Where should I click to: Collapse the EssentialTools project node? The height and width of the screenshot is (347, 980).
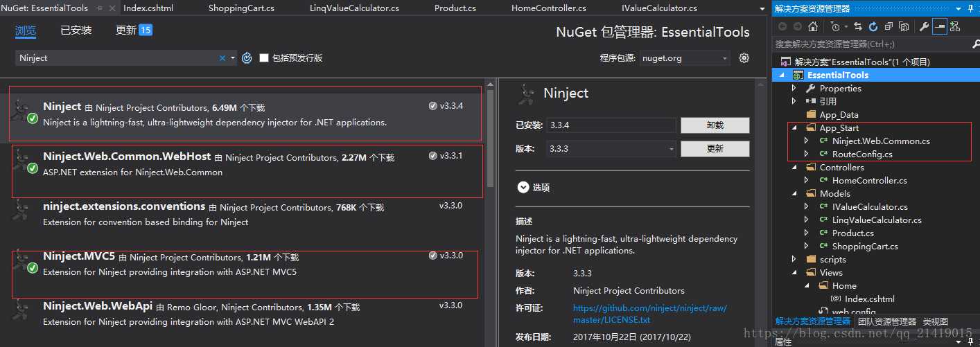[783, 75]
